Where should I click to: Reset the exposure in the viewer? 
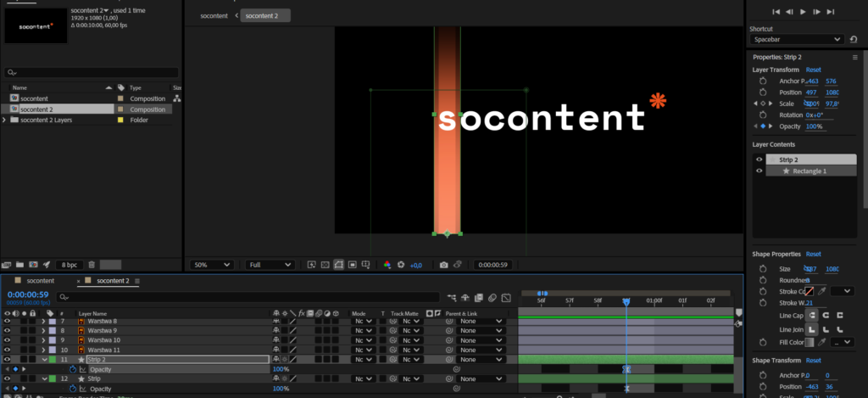401,265
